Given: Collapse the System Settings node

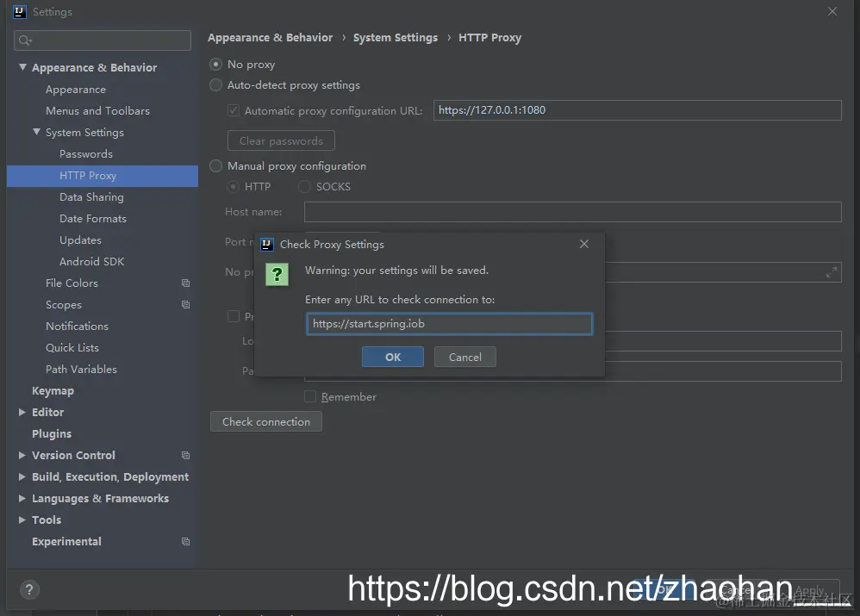Looking at the screenshot, I should tap(36, 132).
